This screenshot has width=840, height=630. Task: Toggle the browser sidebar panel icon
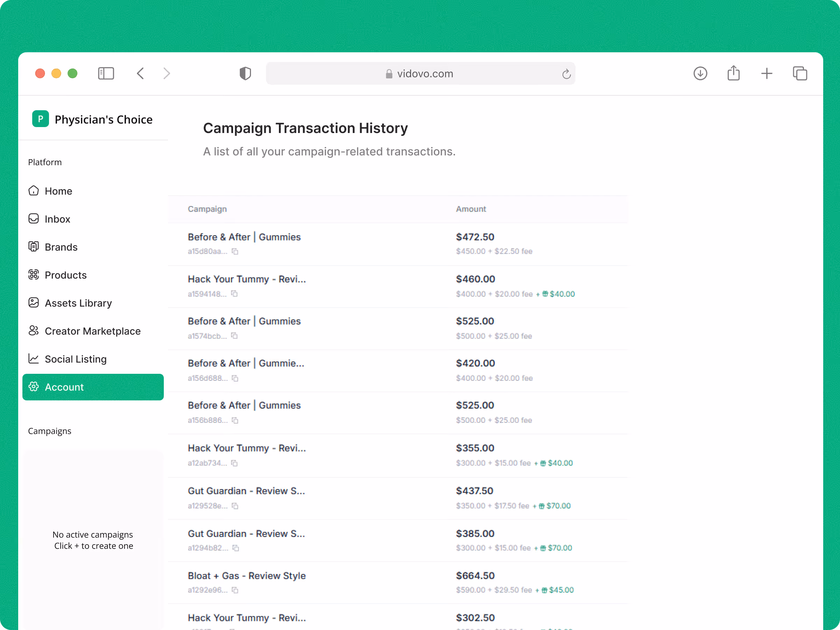coord(106,73)
